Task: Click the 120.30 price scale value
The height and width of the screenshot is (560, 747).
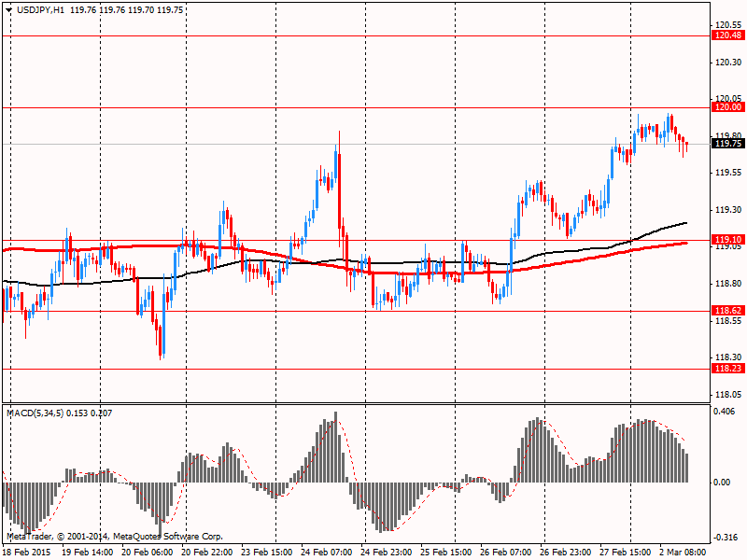Action: tap(728, 63)
